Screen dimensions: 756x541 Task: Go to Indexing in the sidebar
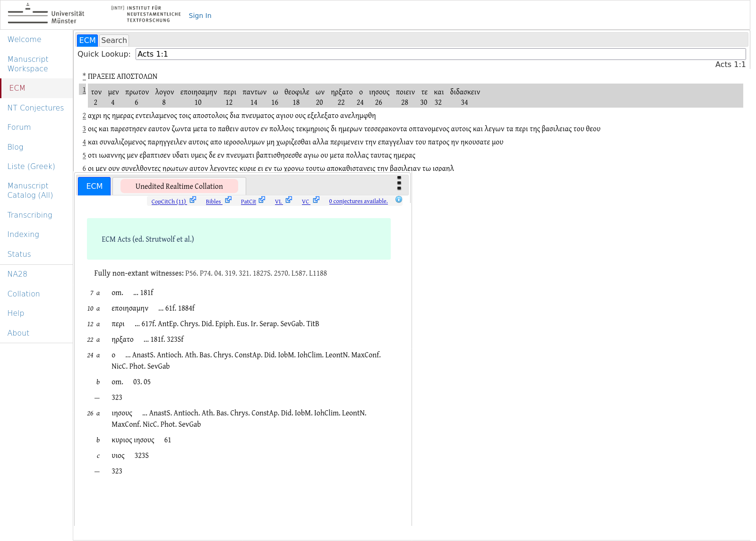pos(23,235)
